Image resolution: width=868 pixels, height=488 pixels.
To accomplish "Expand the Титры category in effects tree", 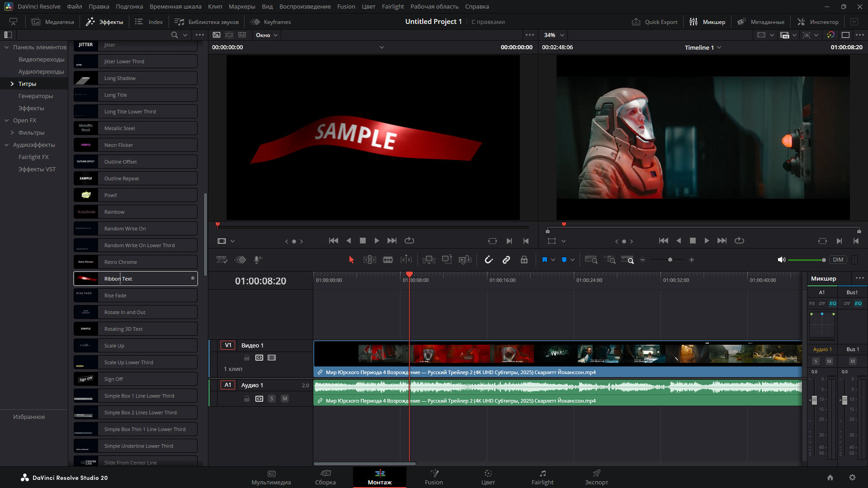I will point(12,84).
